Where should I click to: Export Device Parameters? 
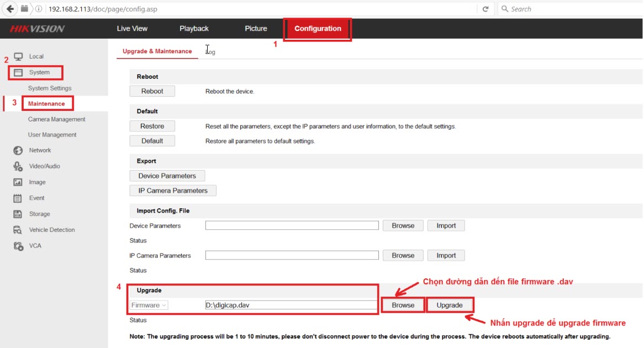(x=167, y=176)
